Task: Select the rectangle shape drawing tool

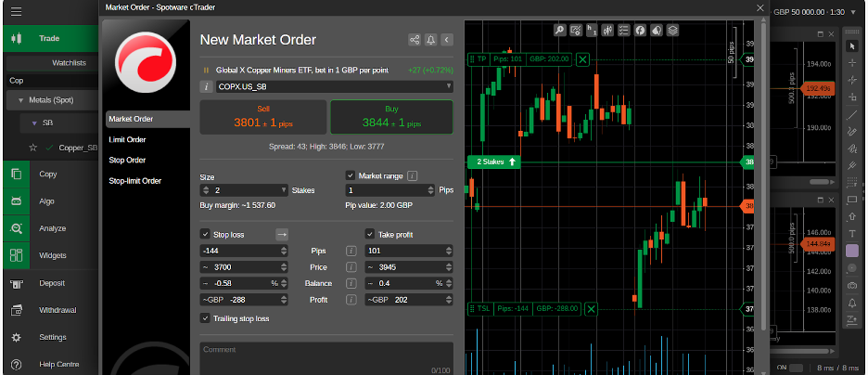Action: coord(852,200)
